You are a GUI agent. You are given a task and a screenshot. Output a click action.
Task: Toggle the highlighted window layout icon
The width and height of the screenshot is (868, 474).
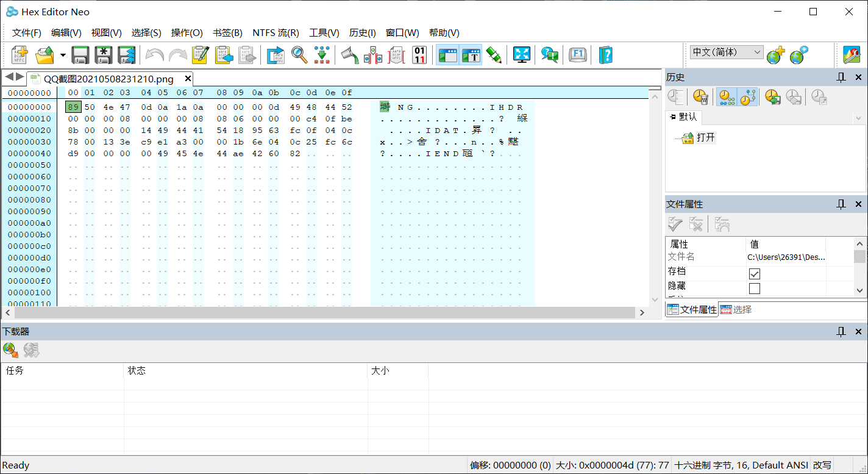click(x=447, y=55)
